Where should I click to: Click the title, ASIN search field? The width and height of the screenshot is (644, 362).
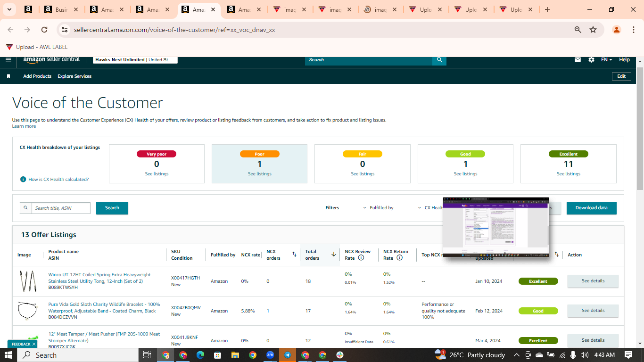(61, 208)
